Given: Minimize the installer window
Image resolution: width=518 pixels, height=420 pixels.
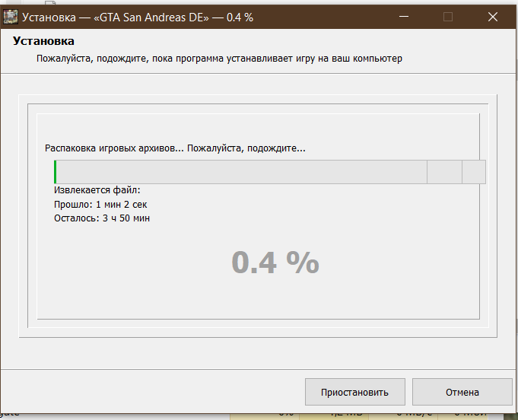Looking at the screenshot, I should pyautogui.click(x=404, y=17).
